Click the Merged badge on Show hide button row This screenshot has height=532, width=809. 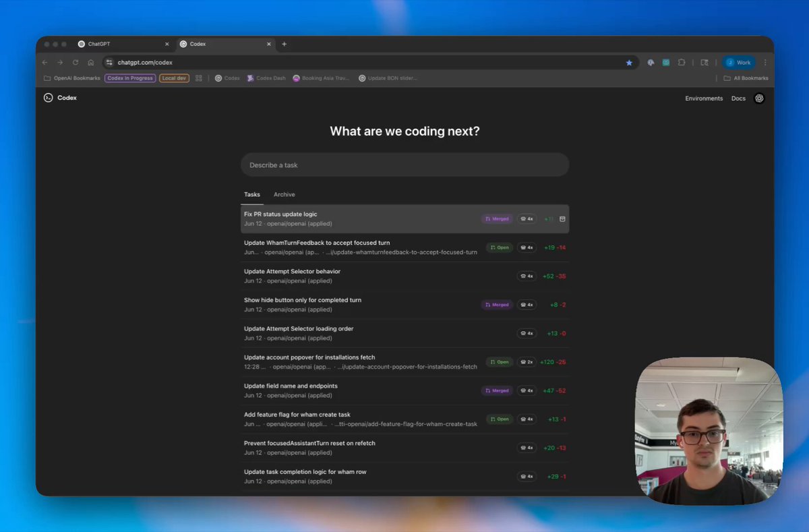(x=497, y=305)
